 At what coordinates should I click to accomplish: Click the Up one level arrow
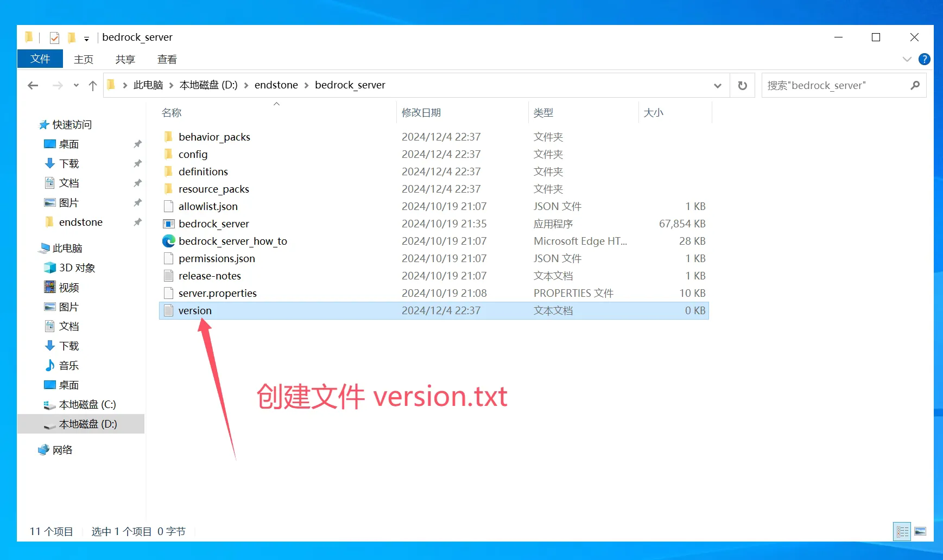coord(93,85)
